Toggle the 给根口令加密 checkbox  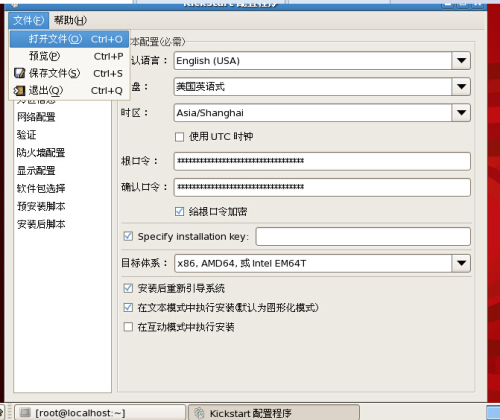[x=179, y=212]
